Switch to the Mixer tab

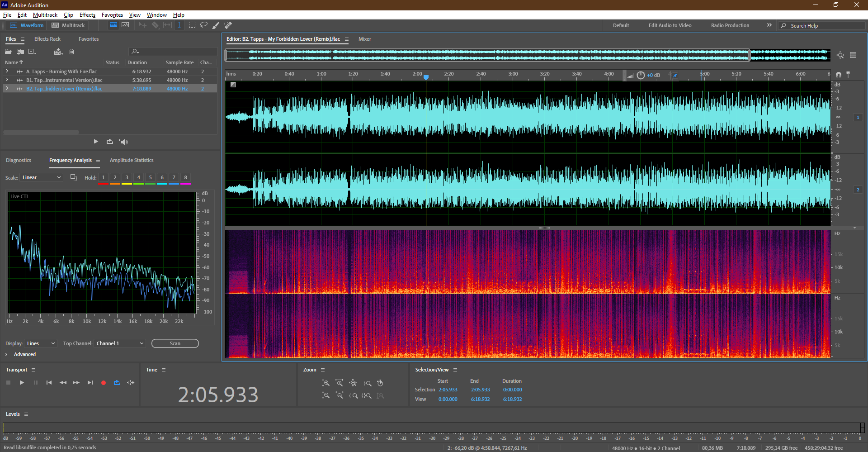point(365,39)
